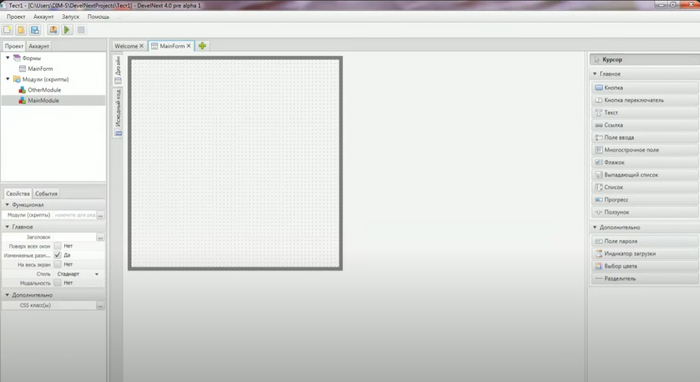Click the gray Stop toolbar icon

81,30
